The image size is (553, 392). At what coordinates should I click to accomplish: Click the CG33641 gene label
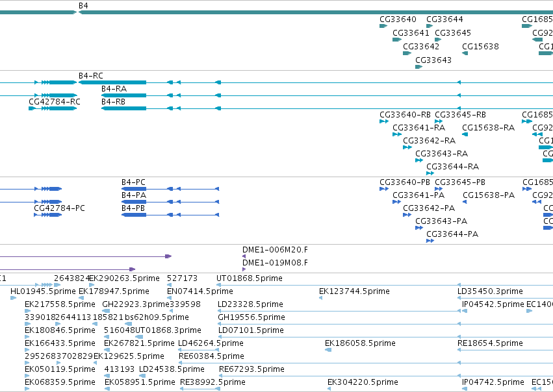(411, 32)
